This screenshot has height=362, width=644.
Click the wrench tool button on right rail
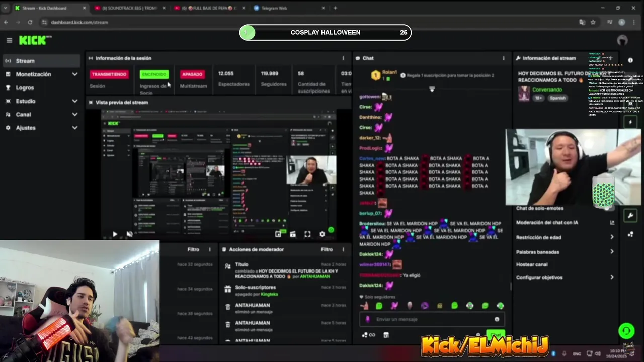tap(630, 216)
